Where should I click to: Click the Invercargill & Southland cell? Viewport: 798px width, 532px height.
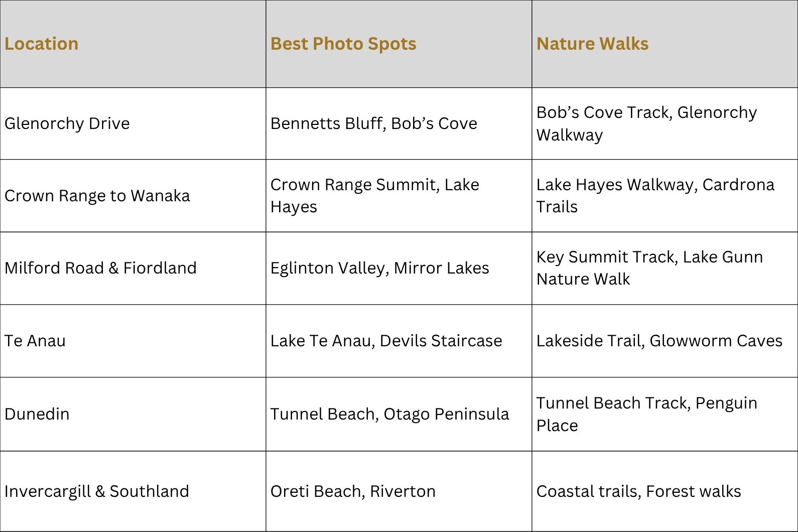point(133,491)
